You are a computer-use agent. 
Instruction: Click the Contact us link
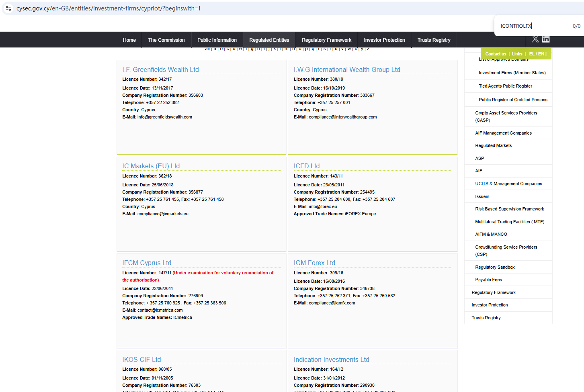tap(496, 54)
